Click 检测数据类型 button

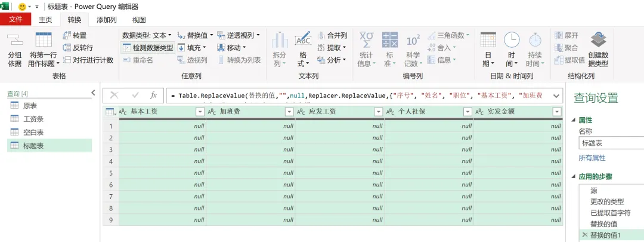tap(148, 48)
